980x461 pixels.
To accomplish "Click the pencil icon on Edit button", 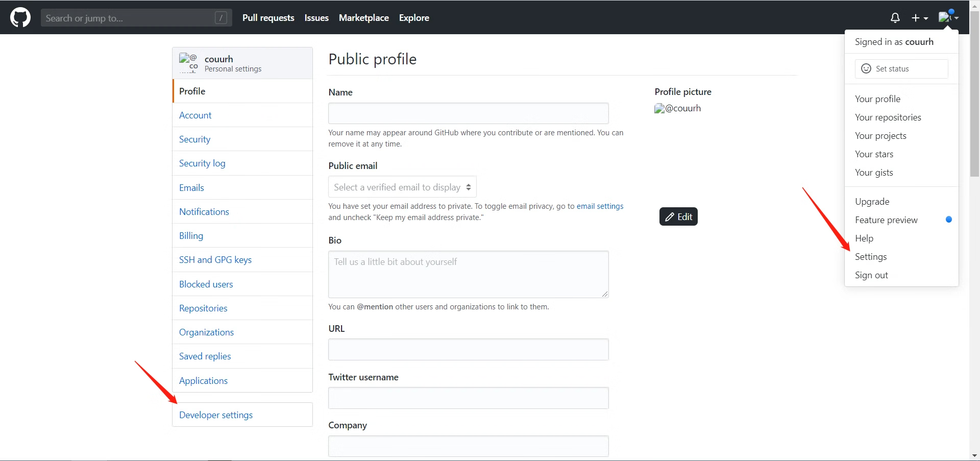I will click(670, 217).
